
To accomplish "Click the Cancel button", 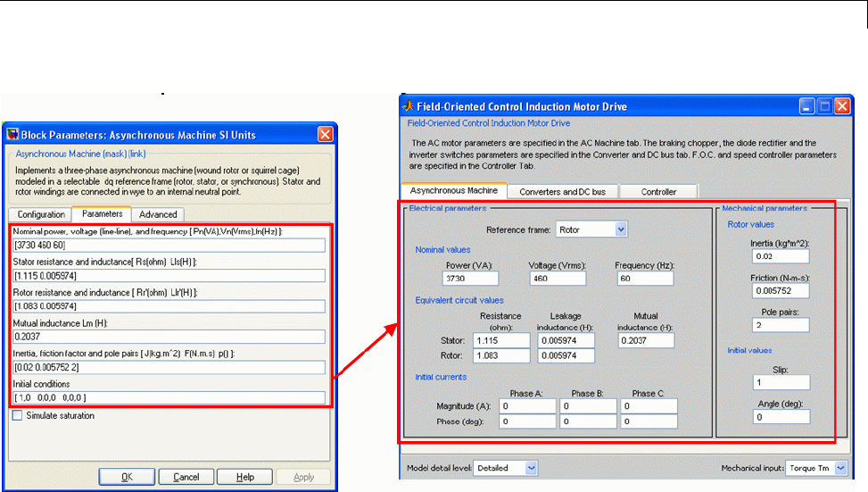I will [x=186, y=477].
